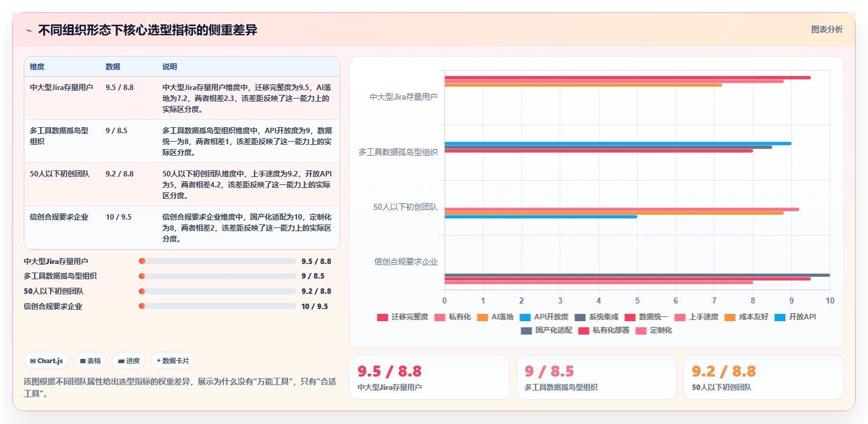
Task: Open the 9.2 / 8.8 data card
Action: [763, 377]
